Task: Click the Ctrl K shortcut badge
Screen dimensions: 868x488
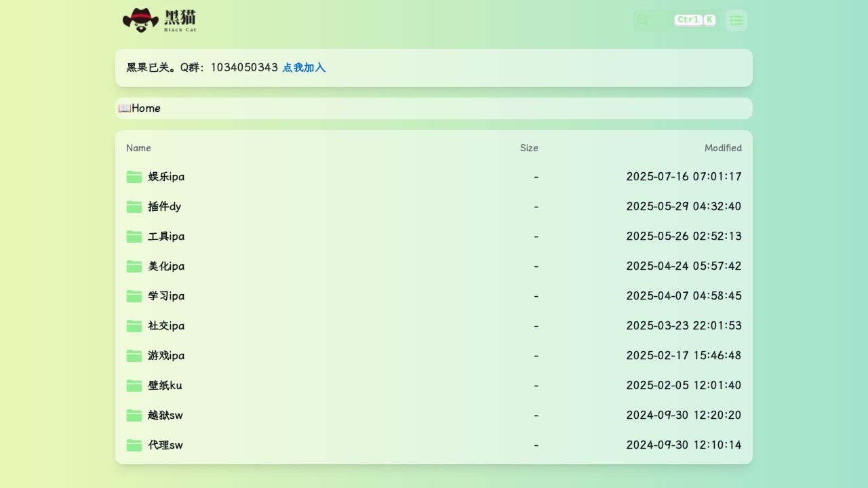Action: pyautogui.click(x=694, y=20)
